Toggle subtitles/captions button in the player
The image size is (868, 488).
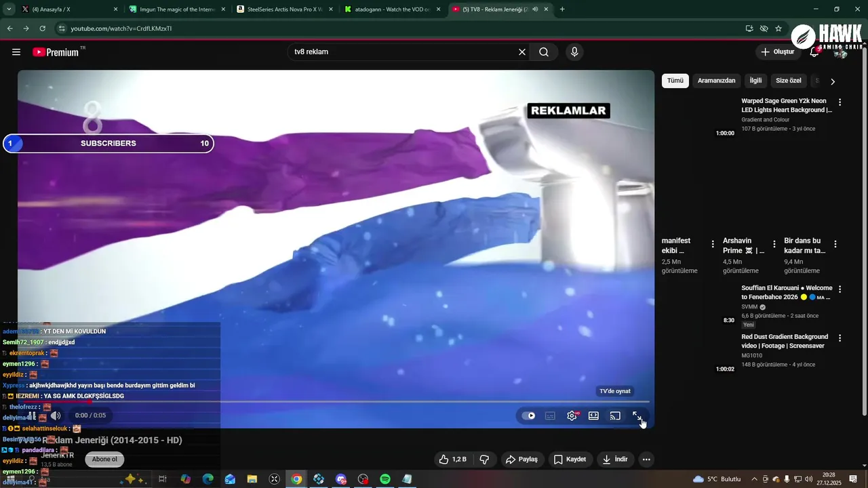[550, 415]
